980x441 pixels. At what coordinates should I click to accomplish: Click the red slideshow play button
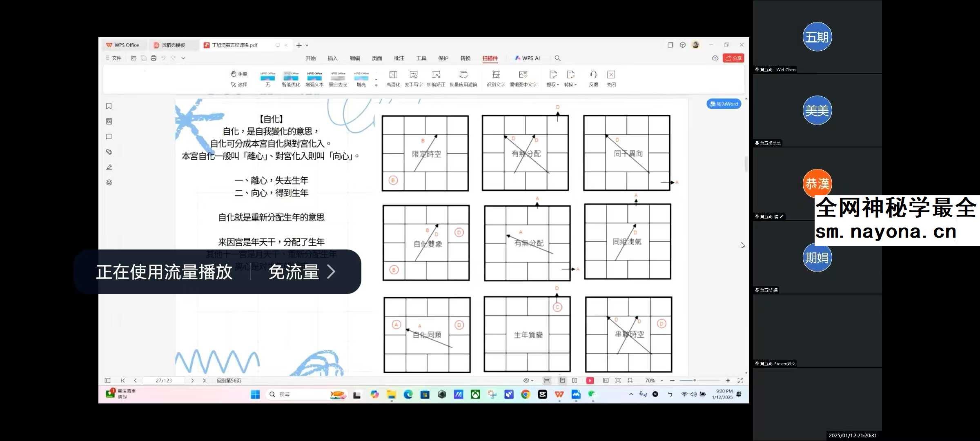pyautogui.click(x=590, y=380)
